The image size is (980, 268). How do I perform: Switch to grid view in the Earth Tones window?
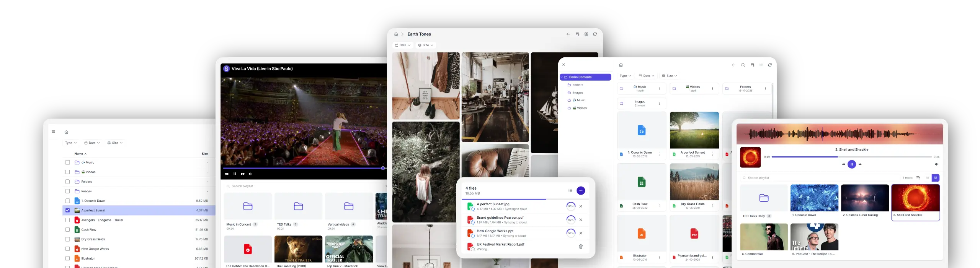(586, 34)
